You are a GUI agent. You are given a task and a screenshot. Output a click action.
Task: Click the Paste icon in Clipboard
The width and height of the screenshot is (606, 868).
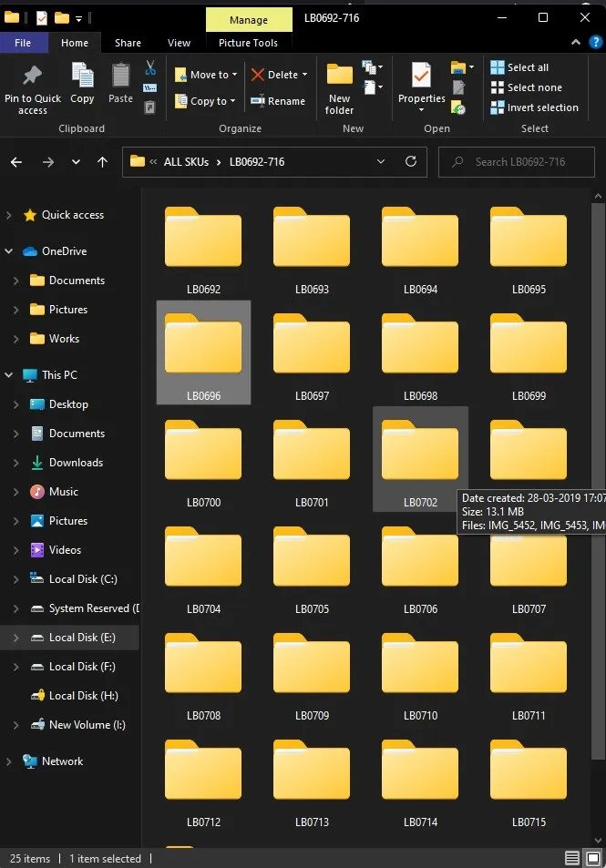120,83
